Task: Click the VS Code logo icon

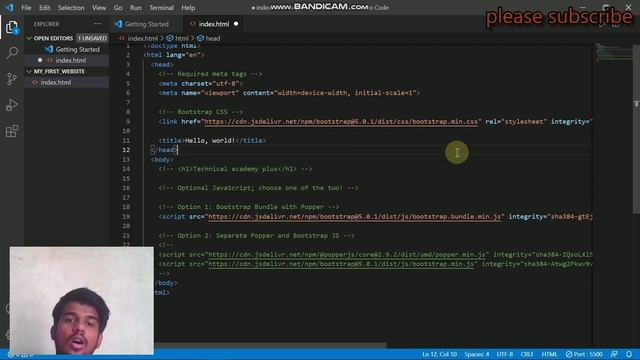Action: pyautogui.click(x=9, y=7)
